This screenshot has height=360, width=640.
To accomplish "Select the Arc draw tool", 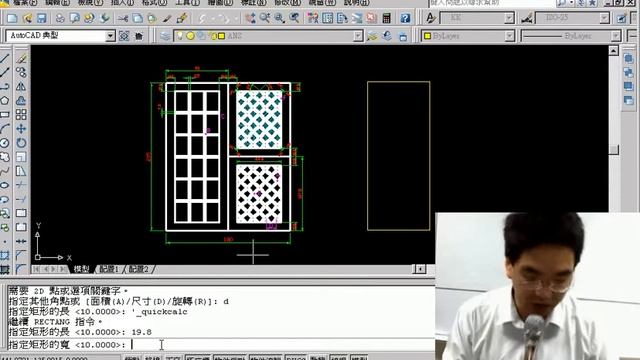I will 5,129.
